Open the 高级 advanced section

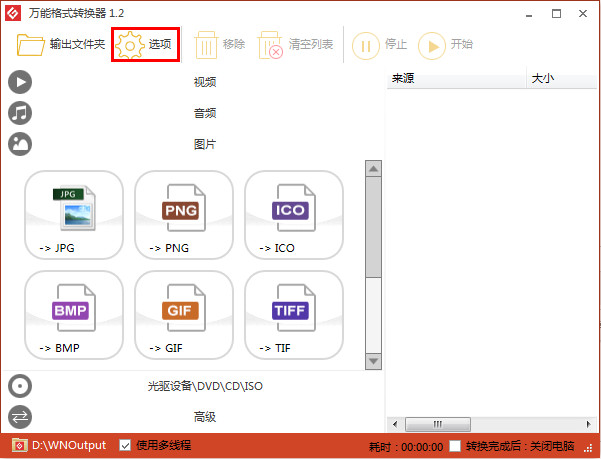pos(204,417)
